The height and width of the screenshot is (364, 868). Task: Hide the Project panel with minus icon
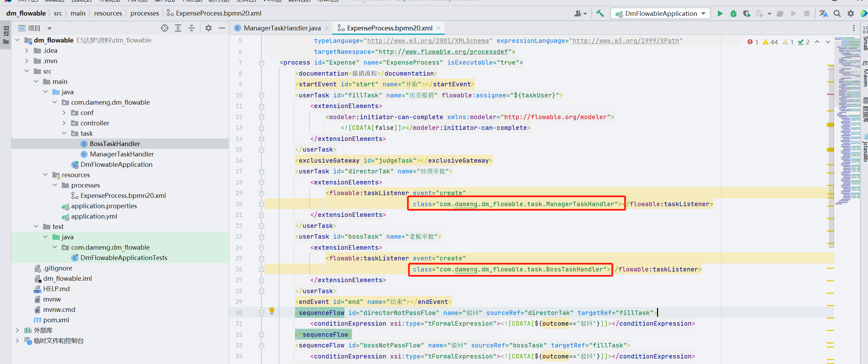pyautogui.click(x=222, y=28)
